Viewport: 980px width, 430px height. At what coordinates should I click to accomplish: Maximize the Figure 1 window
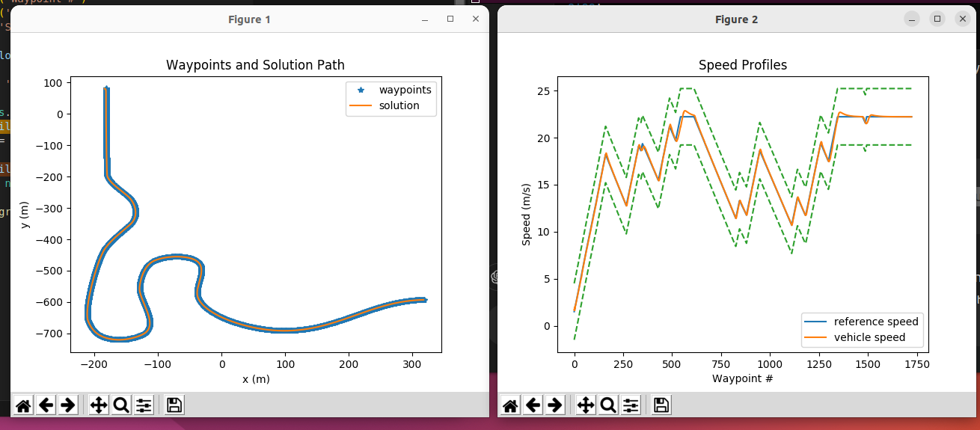(x=450, y=19)
